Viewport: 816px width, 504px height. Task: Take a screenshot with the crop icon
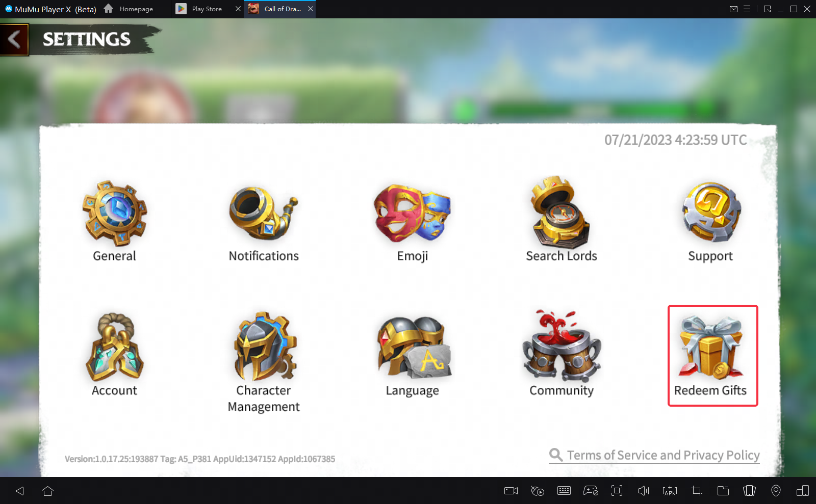pyautogui.click(x=697, y=491)
